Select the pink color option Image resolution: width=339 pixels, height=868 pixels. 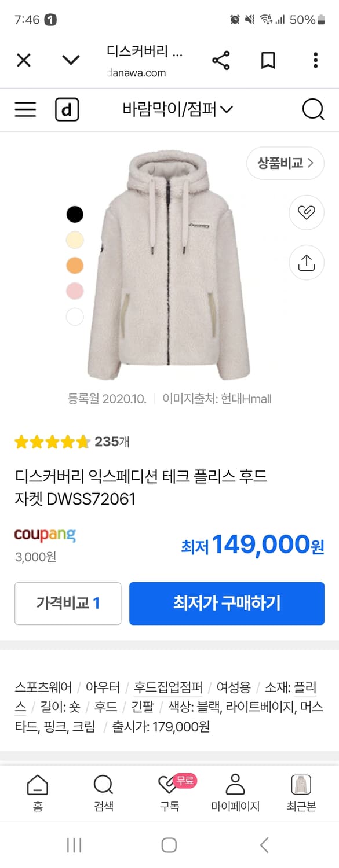pyautogui.click(x=74, y=291)
